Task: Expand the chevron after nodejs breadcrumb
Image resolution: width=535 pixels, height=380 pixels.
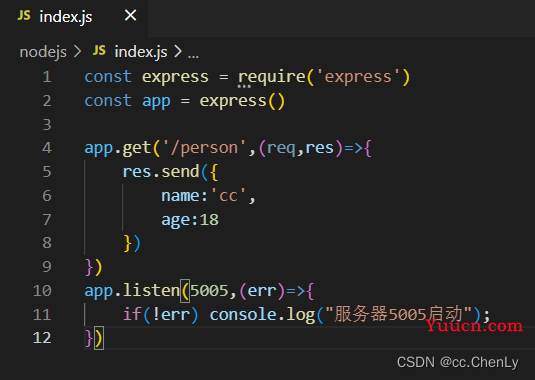Action: click(78, 52)
